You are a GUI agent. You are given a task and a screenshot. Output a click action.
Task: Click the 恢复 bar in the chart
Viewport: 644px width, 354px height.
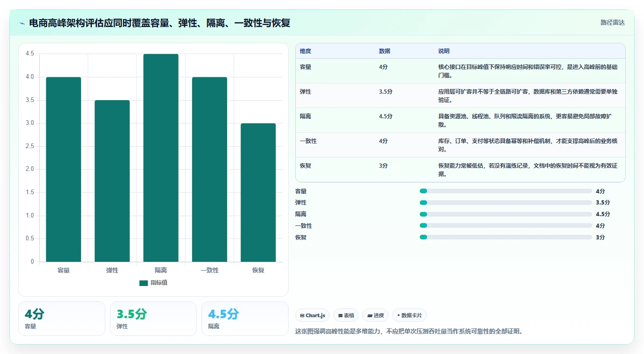tap(258, 193)
